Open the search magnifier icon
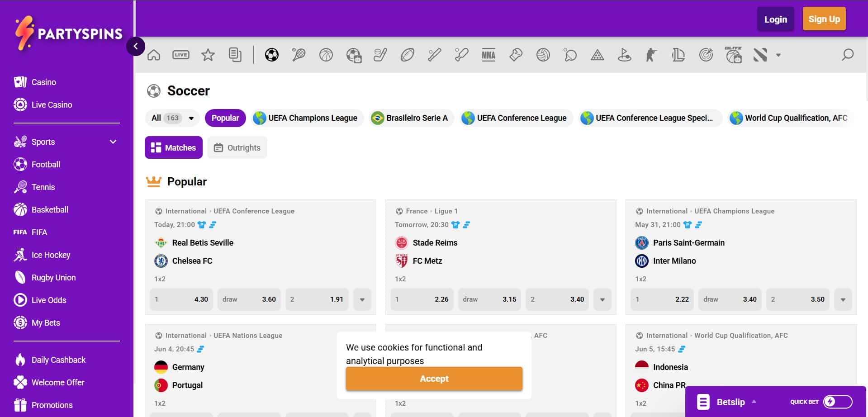 [848, 55]
